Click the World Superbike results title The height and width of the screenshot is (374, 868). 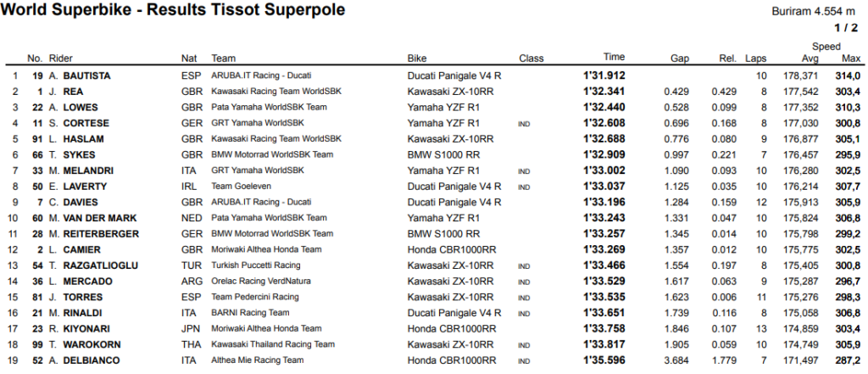(174, 11)
